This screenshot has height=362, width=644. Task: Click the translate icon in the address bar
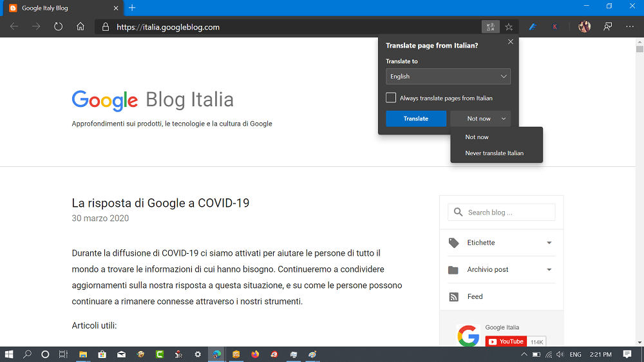(490, 27)
